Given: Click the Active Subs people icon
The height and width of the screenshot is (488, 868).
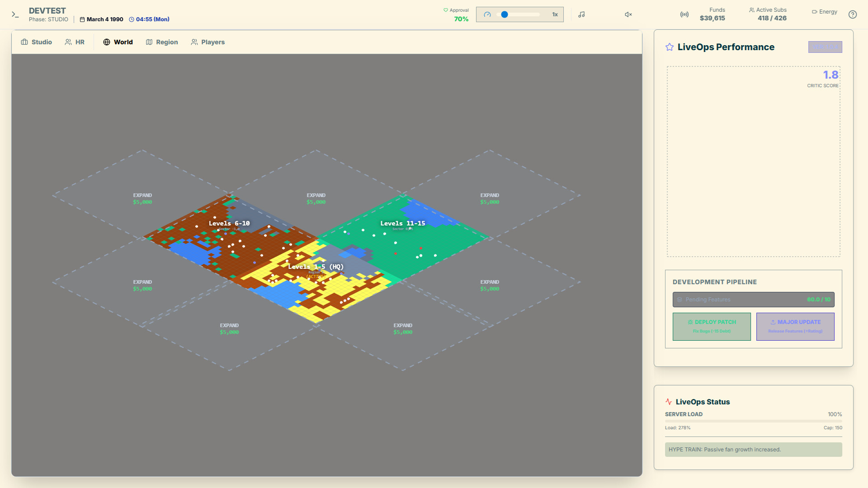Looking at the screenshot, I should [x=751, y=9].
